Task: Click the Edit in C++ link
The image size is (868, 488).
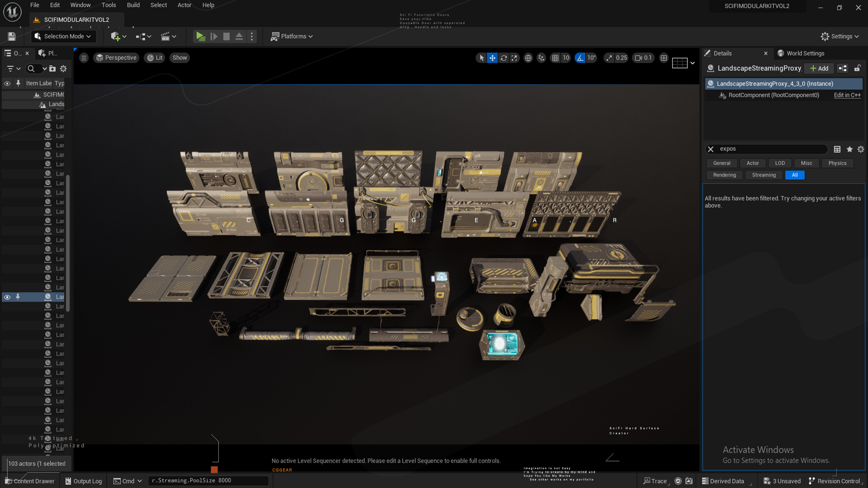Action: (x=847, y=95)
